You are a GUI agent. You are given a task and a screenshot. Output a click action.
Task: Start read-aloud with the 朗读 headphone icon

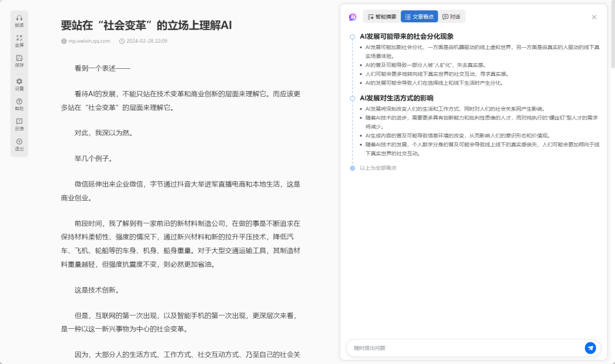point(19,20)
